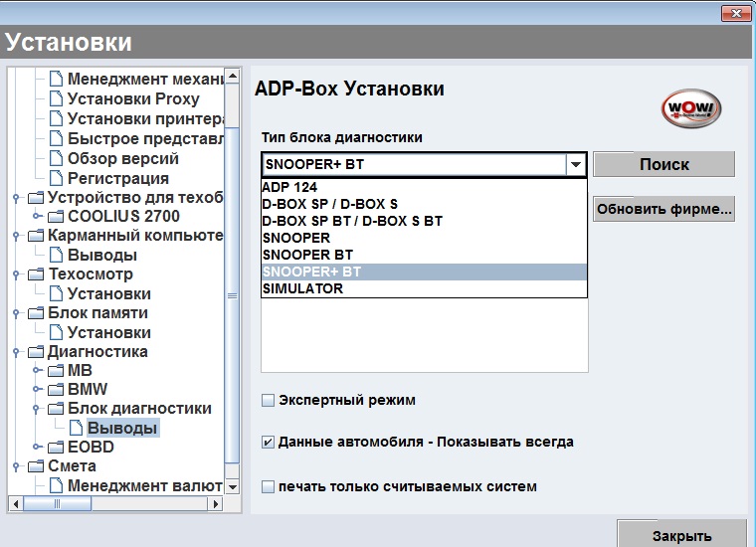Click the Блок памяти folder icon

point(36,312)
